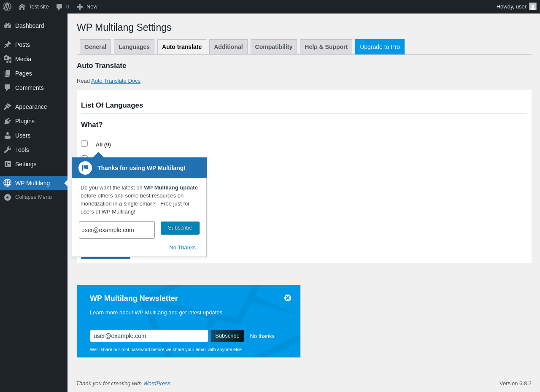Open the Media menu item
The image size is (540, 392).
click(34, 59)
